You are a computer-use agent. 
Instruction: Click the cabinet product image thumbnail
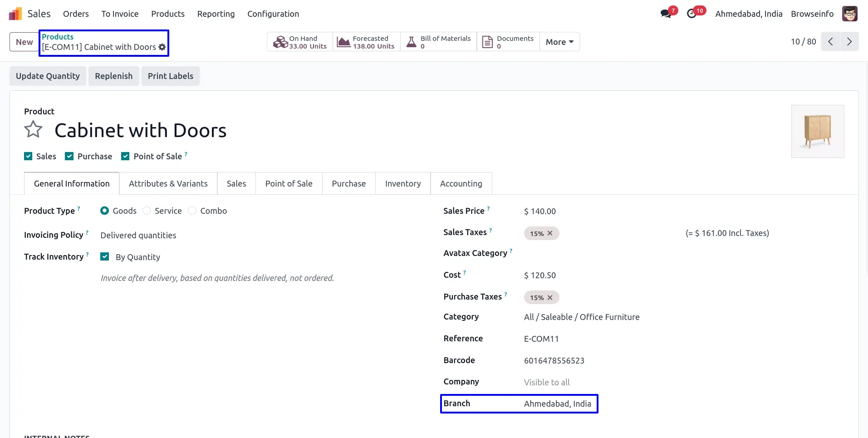pyautogui.click(x=817, y=132)
